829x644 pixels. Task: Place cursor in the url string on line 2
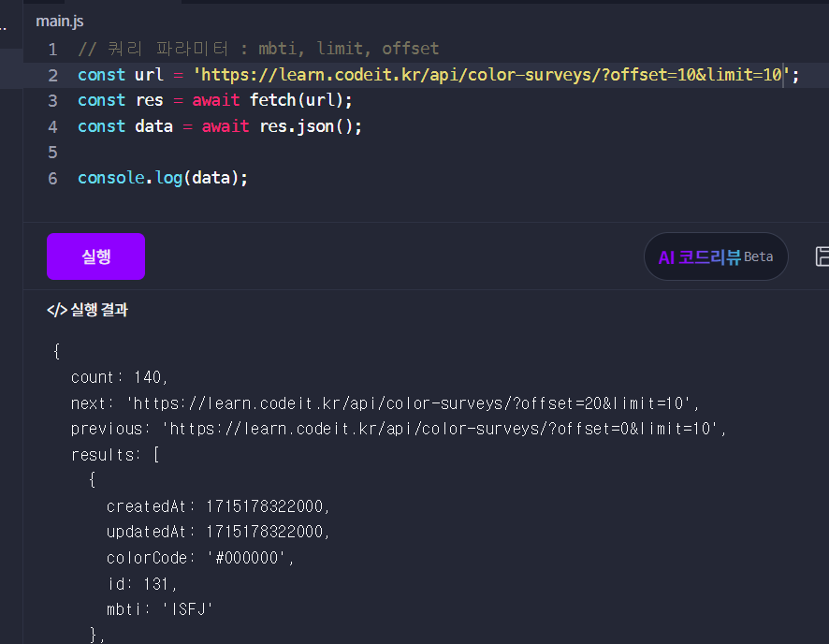(491, 75)
